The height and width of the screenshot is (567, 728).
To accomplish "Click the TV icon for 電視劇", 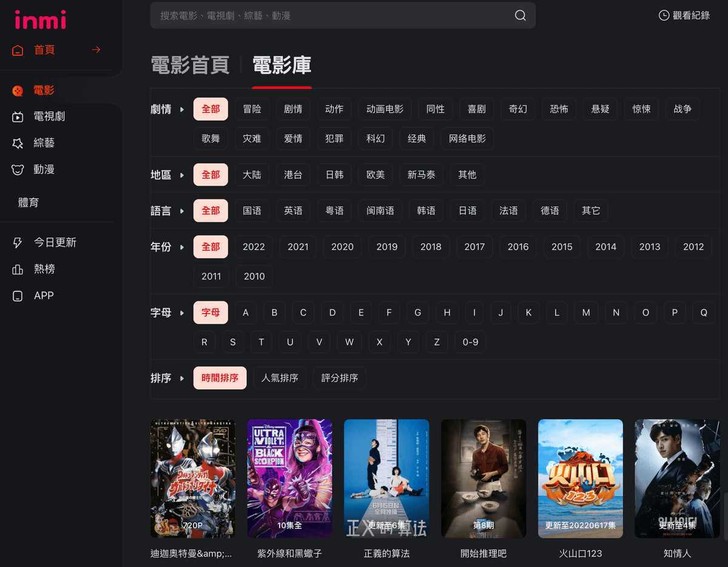I will coord(18,117).
